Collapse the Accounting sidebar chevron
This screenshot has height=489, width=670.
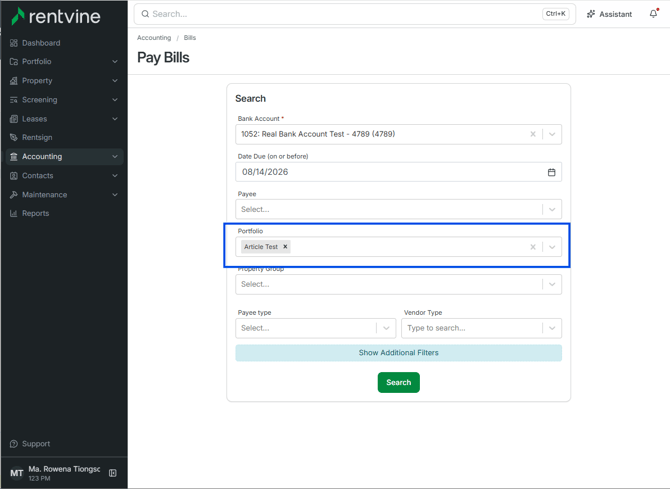[115, 156]
